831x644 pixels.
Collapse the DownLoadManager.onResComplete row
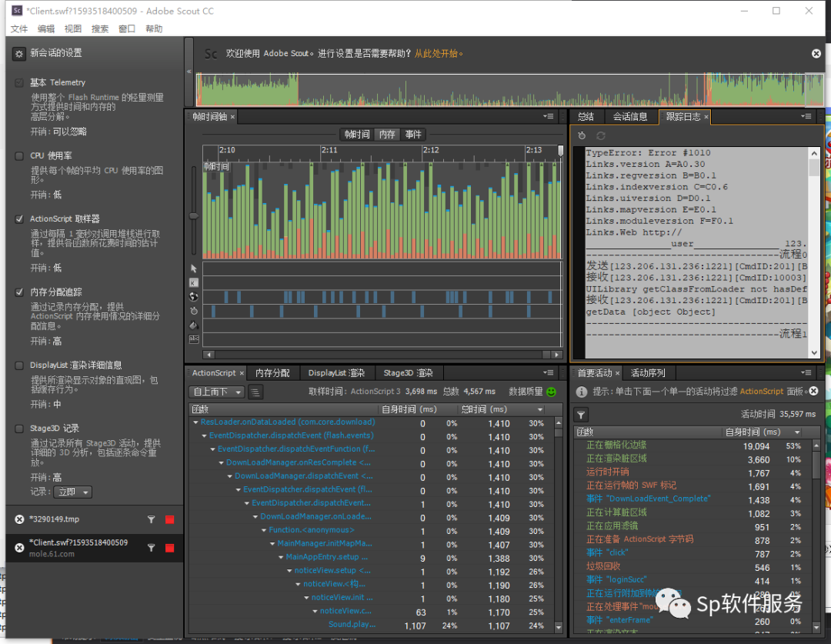pyautogui.click(x=222, y=462)
